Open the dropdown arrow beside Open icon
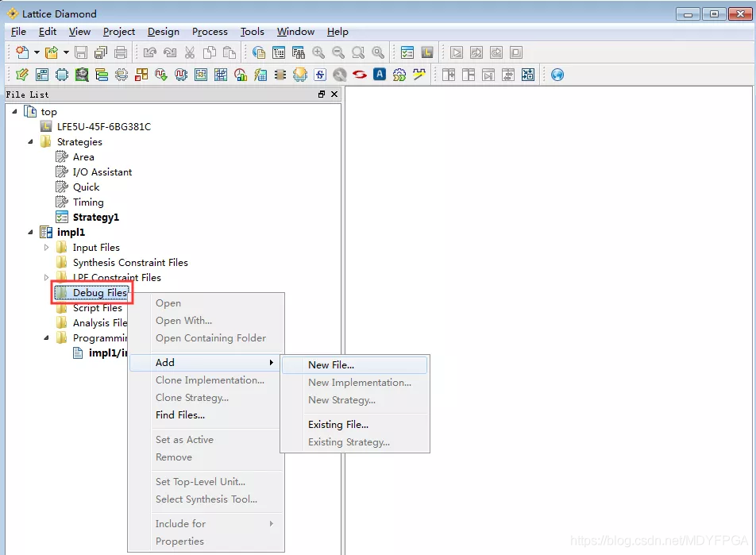The width and height of the screenshot is (756, 555). (x=66, y=52)
